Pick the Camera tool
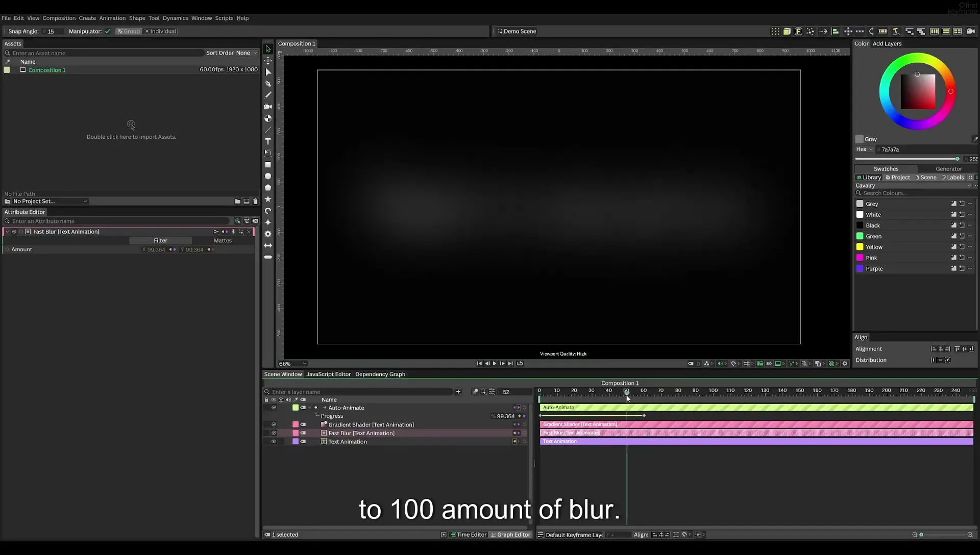 (x=267, y=107)
